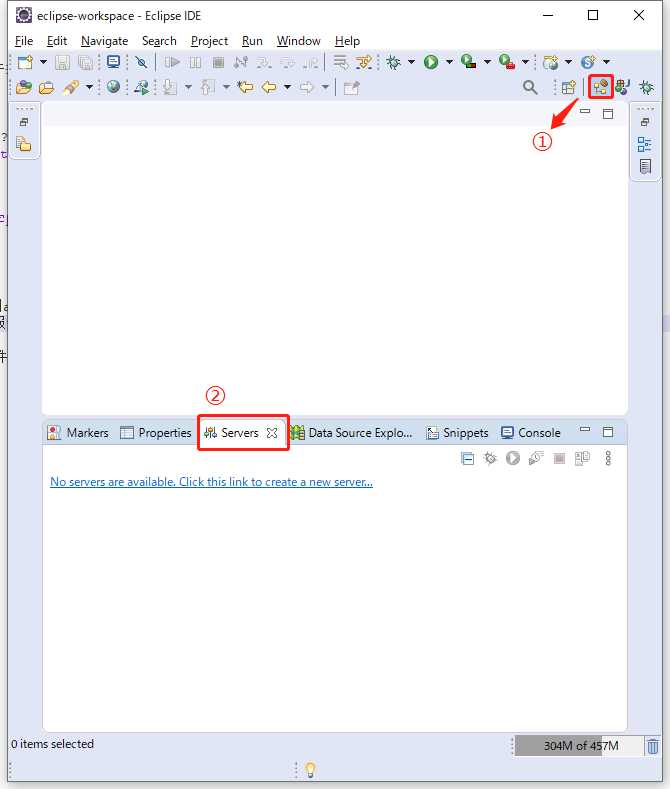The height and width of the screenshot is (789, 670).
Task: Open the Help menu
Action: (x=347, y=41)
